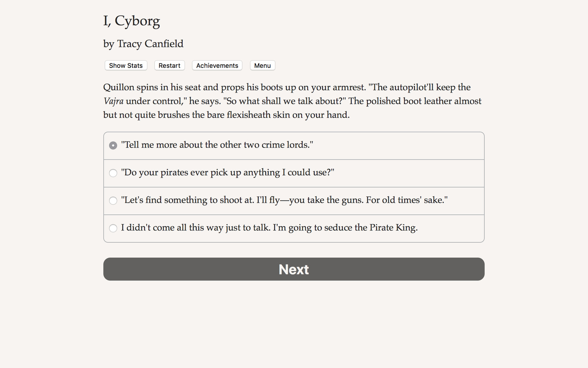
Task: Click the filled radio button of the selected choice
Action: coord(113,145)
